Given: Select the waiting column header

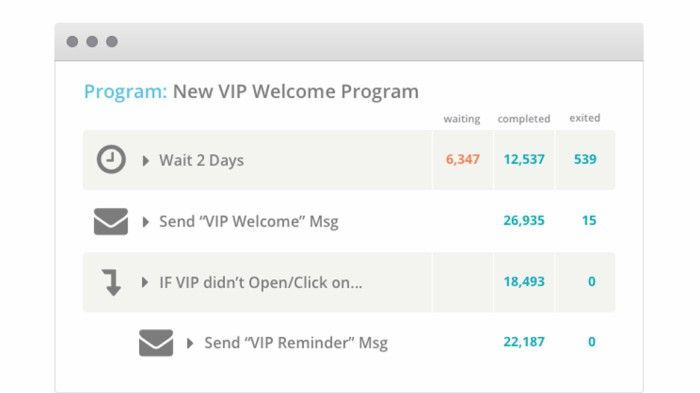Looking at the screenshot, I should [462, 119].
